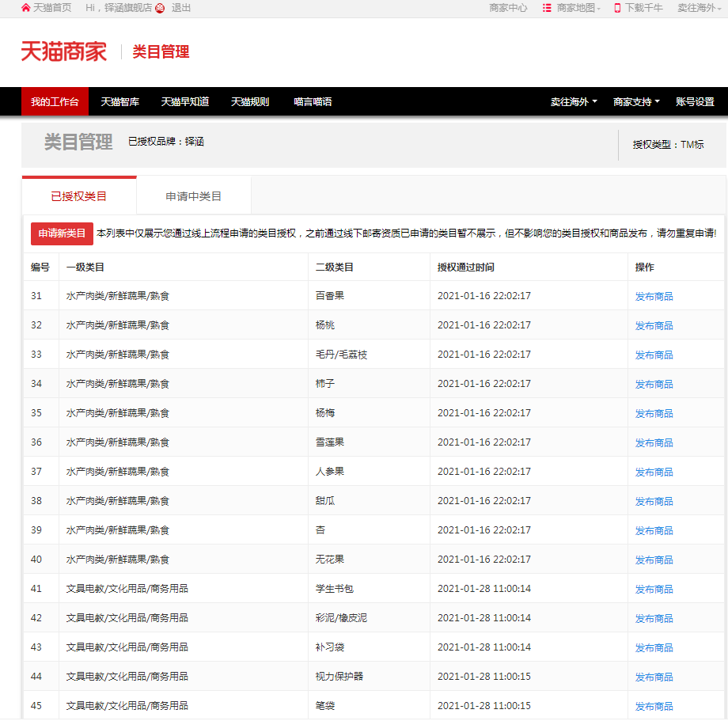Click 退出 to log out
The width and height of the screenshot is (728, 721).
click(x=181, y=8)
